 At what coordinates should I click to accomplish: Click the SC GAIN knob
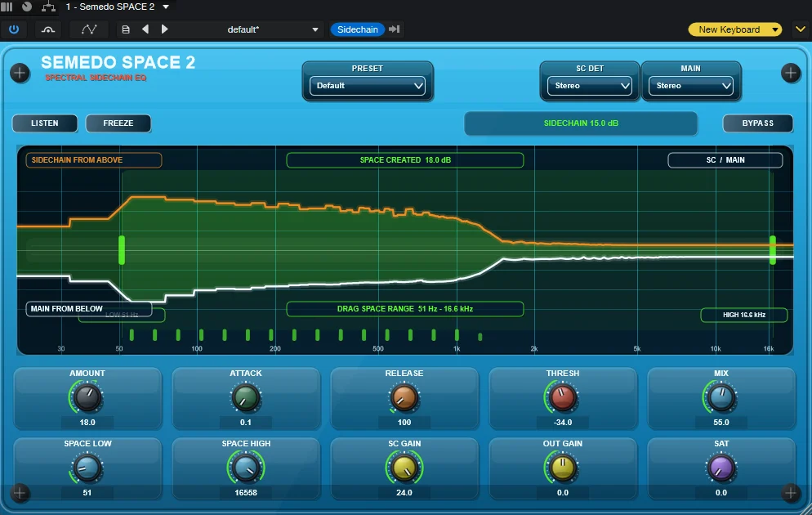(x=404, y=468)
